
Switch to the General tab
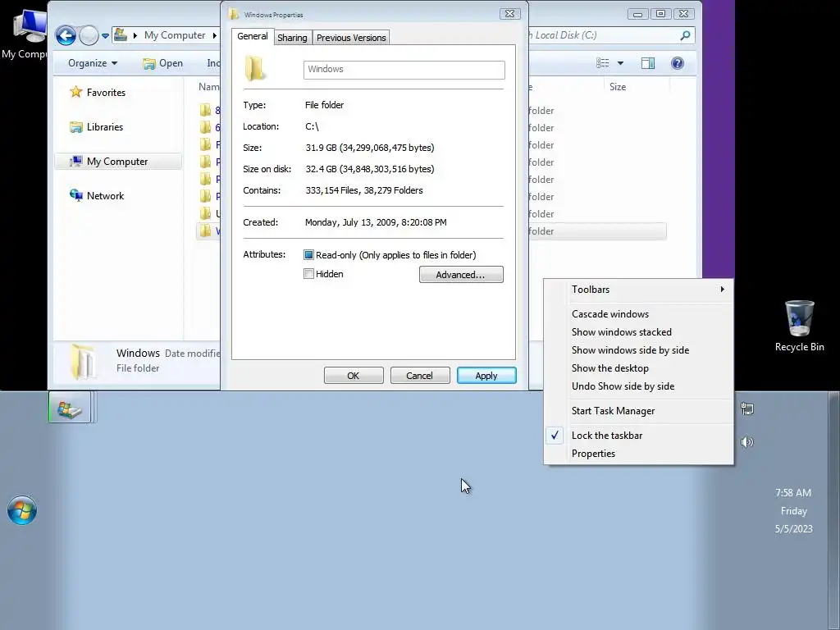click(253, 36)
